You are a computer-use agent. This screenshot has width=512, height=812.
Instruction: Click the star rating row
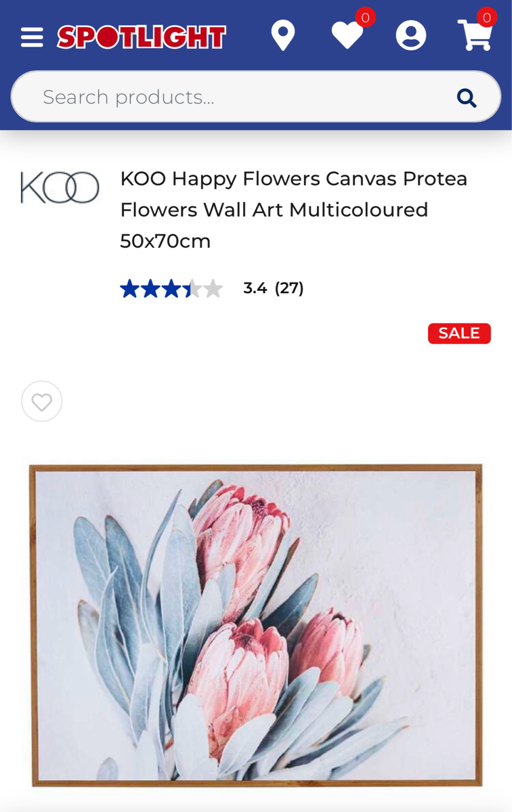click(x=171, y=289)
